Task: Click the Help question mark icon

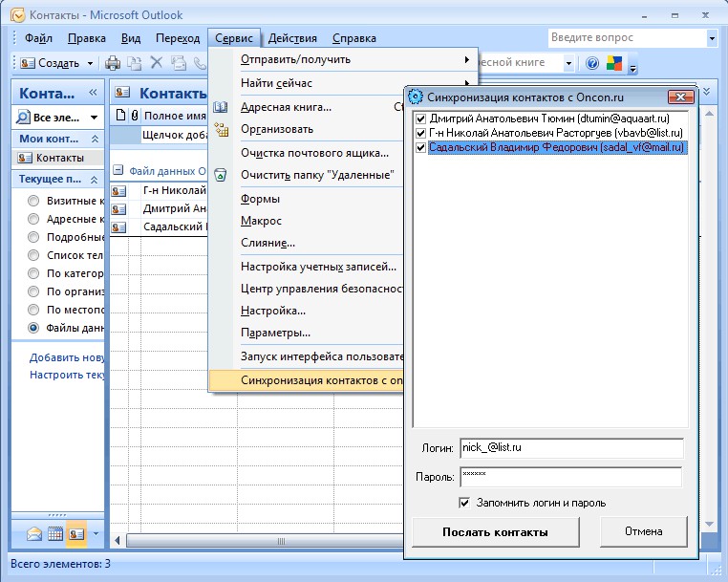Action: click(x=592, y=63)
